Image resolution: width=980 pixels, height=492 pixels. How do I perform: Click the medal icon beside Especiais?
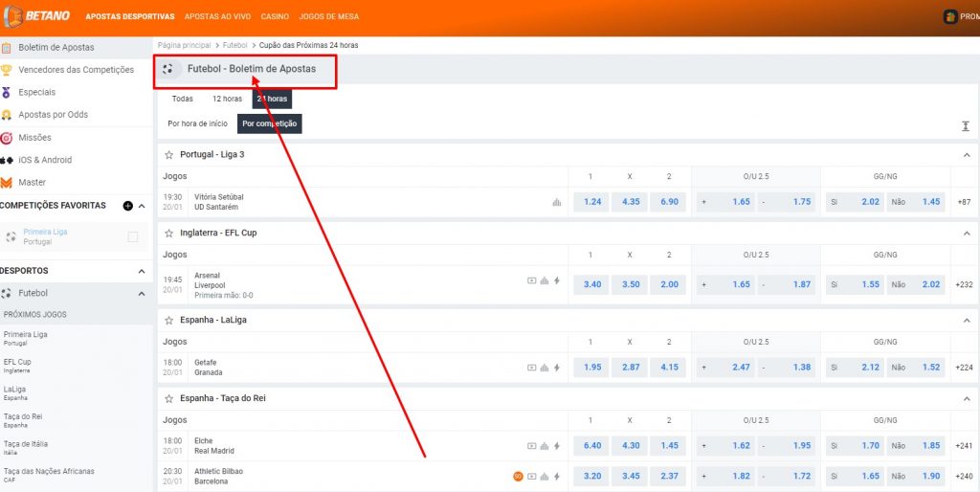pyautogui.click(x=7, y=93)
